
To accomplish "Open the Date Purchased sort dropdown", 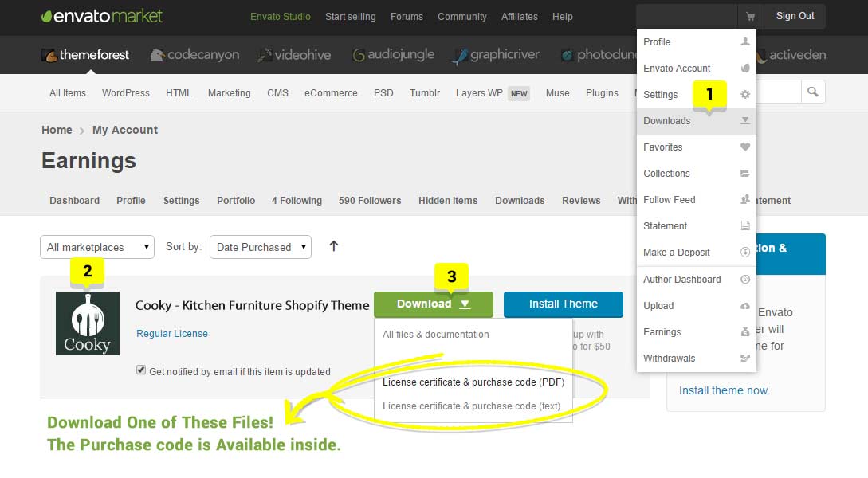I will [261, 247].
